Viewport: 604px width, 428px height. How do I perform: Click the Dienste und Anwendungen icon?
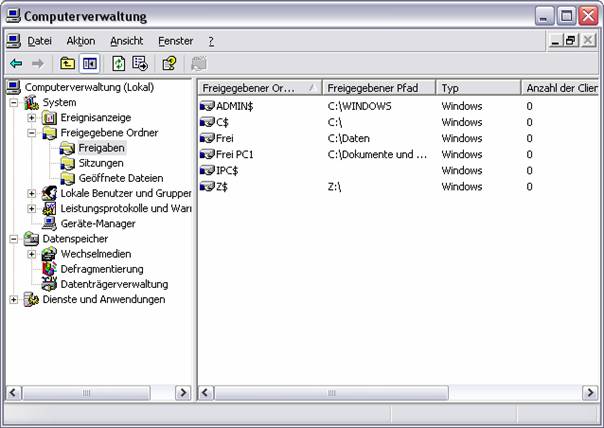(31, 299)
